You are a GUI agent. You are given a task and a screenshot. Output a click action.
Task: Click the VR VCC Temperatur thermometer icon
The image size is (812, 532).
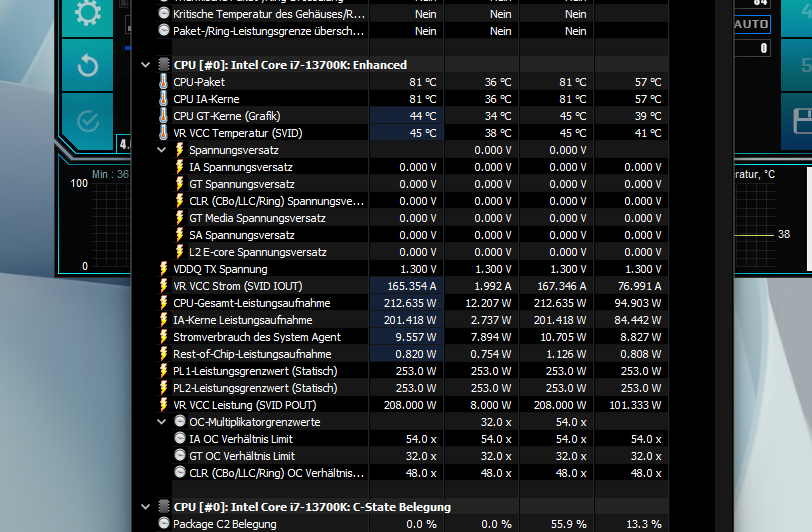[164, 133]
